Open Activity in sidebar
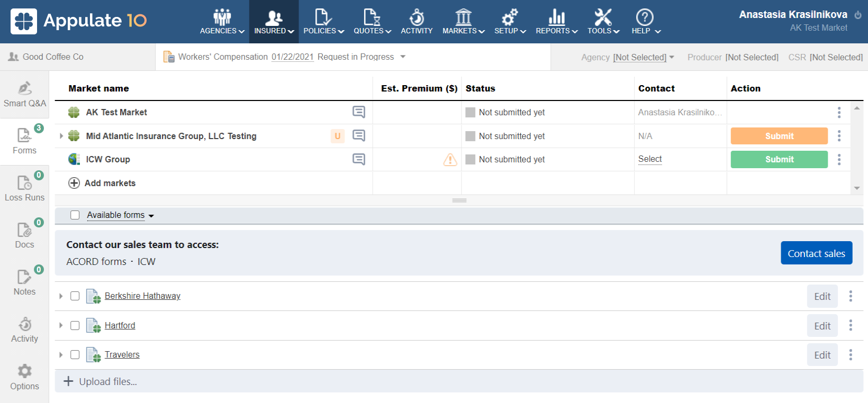 click(x=24, y=329)
